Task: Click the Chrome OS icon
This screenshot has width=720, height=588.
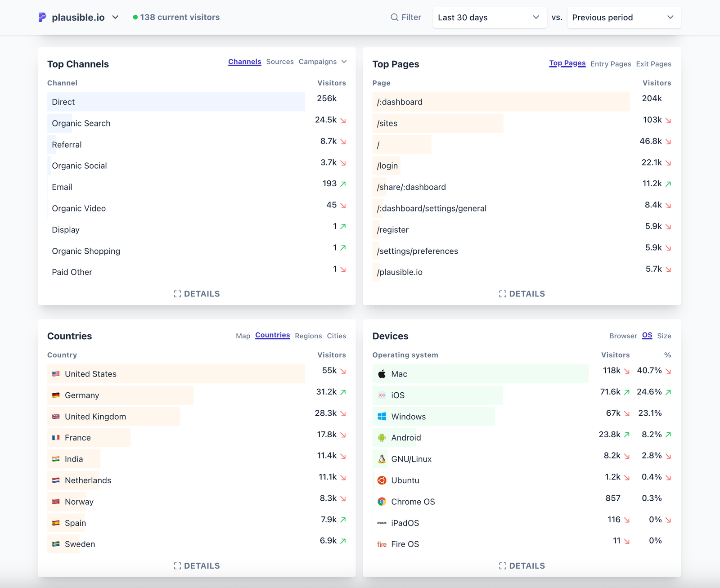Action: [382, 502]
